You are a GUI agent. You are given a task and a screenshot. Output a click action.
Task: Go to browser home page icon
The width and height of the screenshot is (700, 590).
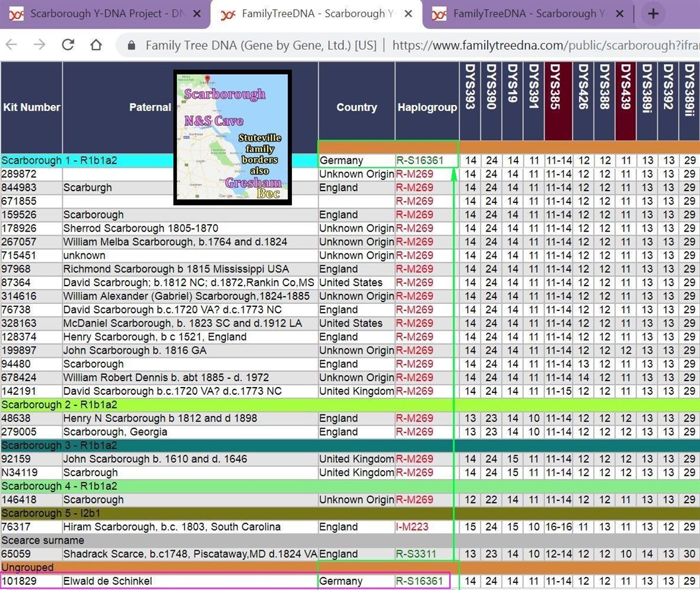(96, 45)
